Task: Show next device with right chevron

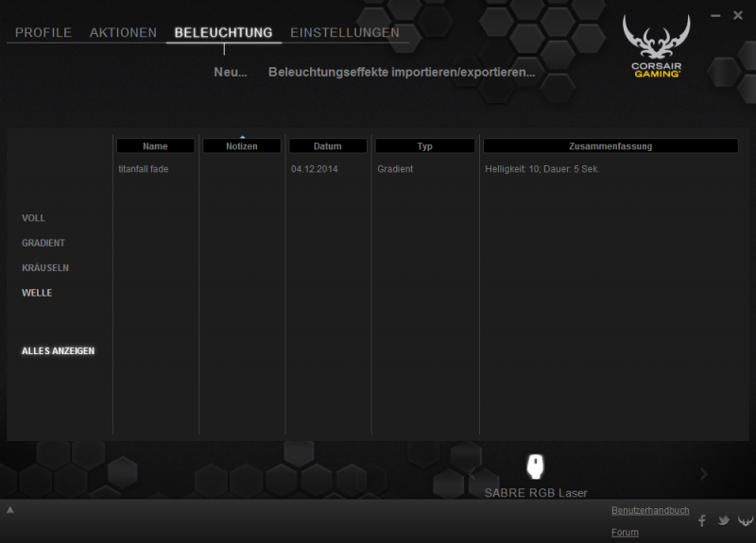Action: [x=704, y=473]
